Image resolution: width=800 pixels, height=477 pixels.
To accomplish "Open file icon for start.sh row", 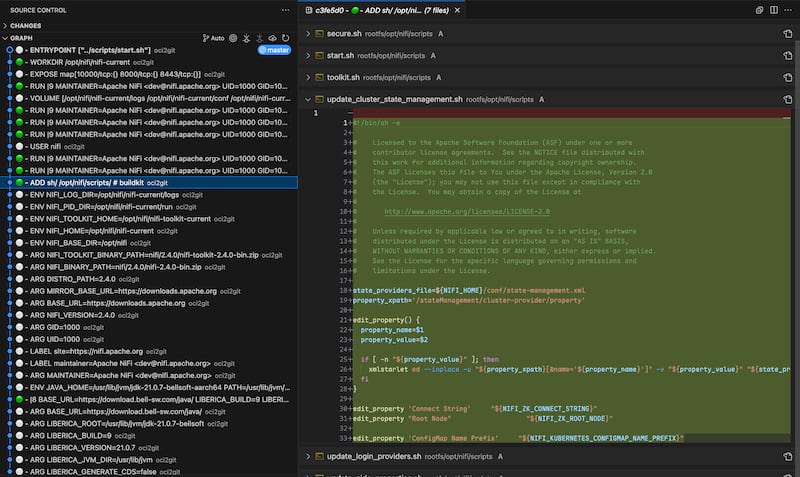I will coord(788,56).
